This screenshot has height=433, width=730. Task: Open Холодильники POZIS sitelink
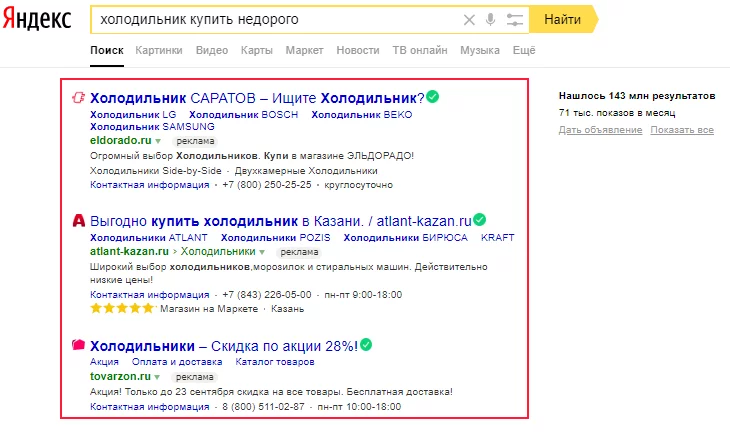pos(276,237)
